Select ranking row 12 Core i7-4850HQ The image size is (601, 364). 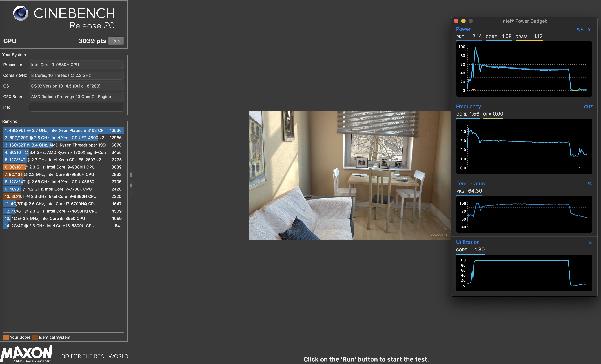(x=63, y=211)
